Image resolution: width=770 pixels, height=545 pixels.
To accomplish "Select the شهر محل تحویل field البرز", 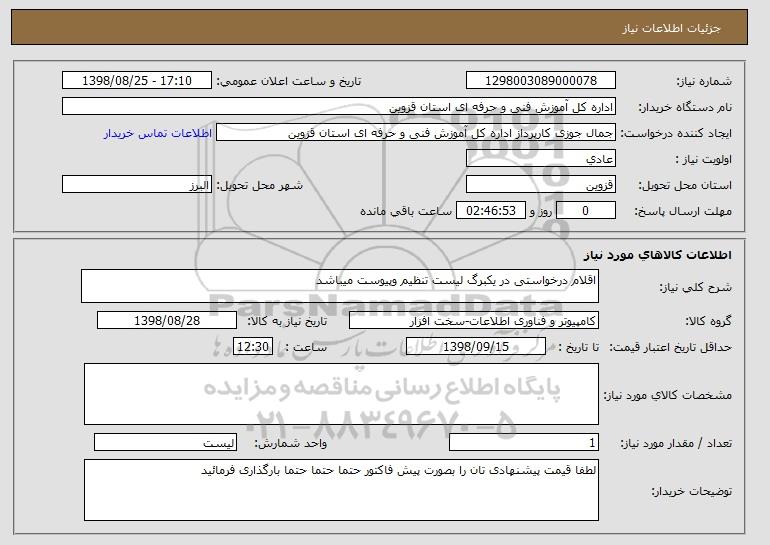I will (137, 185).
